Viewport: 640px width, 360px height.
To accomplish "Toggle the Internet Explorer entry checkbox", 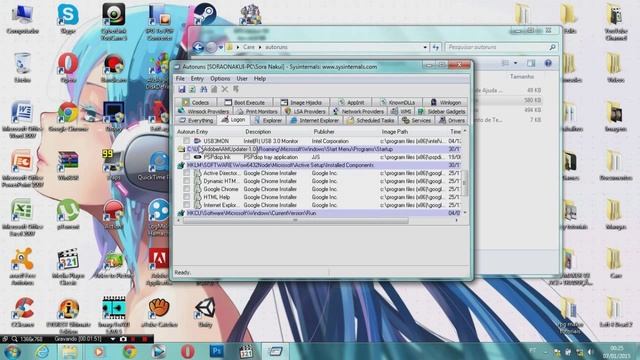I will click(x=187, y=205).
